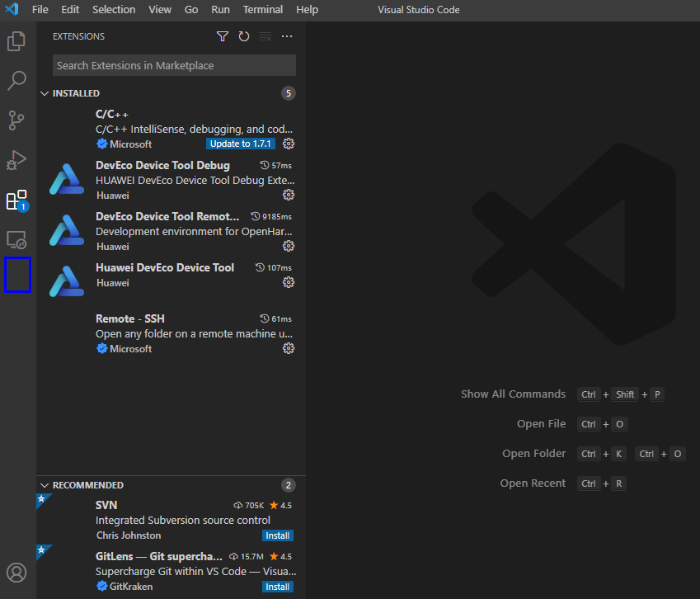Open the Search view in activity bar
The image size is (700, 599).
[16, 81]
